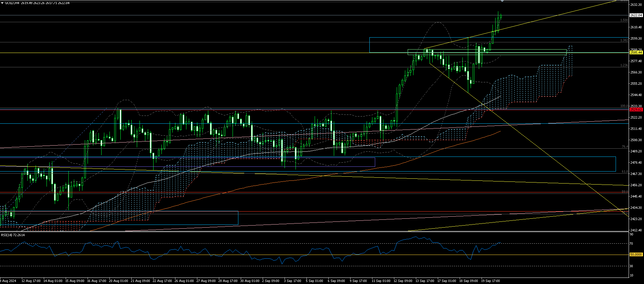
Task: Select the Fibonacci 1.236 level label
Action: 624,65
